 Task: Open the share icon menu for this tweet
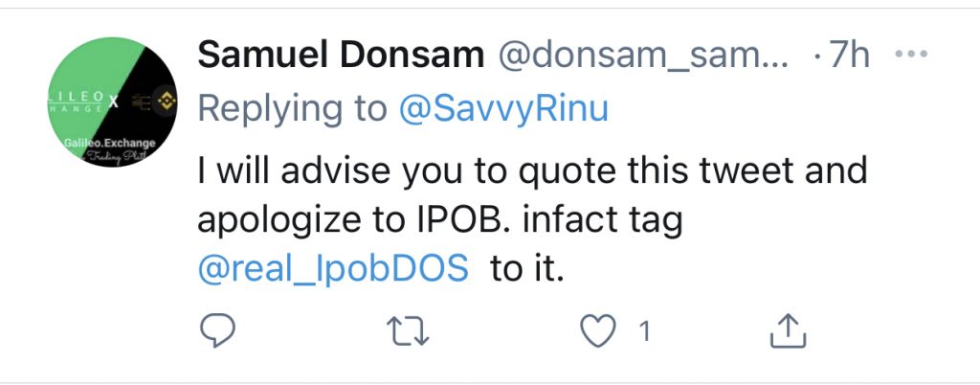[789, 330]
